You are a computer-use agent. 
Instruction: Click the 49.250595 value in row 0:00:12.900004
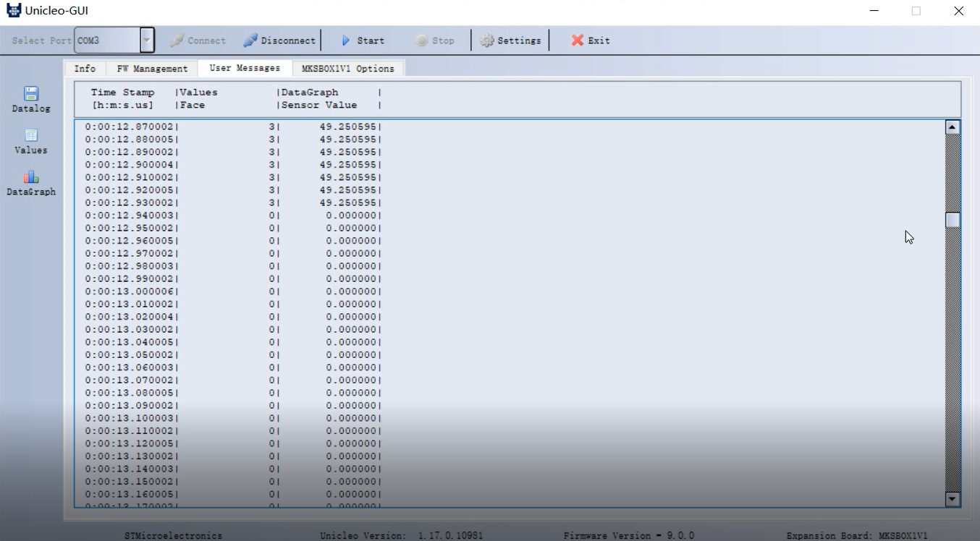pyautogui.click(x=348, y=165)
